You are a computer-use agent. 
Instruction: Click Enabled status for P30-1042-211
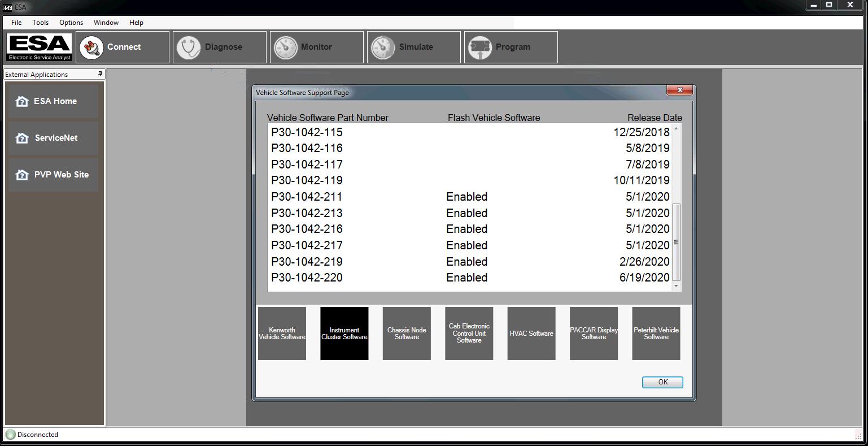(x=467, y=197)
